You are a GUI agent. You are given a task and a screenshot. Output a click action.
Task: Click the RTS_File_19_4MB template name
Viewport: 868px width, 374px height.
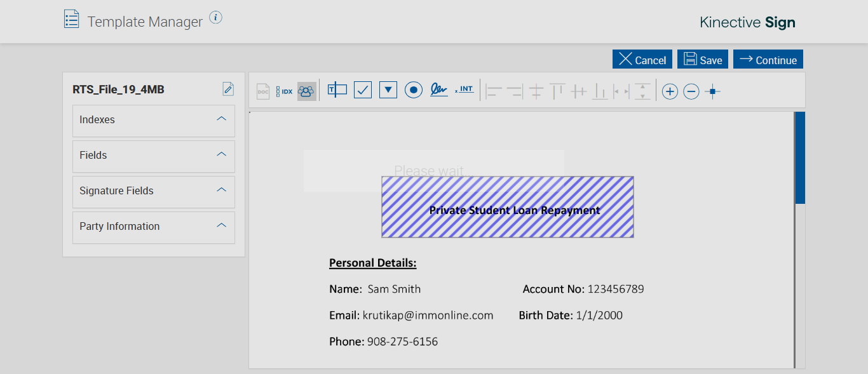tap(119, 90)
